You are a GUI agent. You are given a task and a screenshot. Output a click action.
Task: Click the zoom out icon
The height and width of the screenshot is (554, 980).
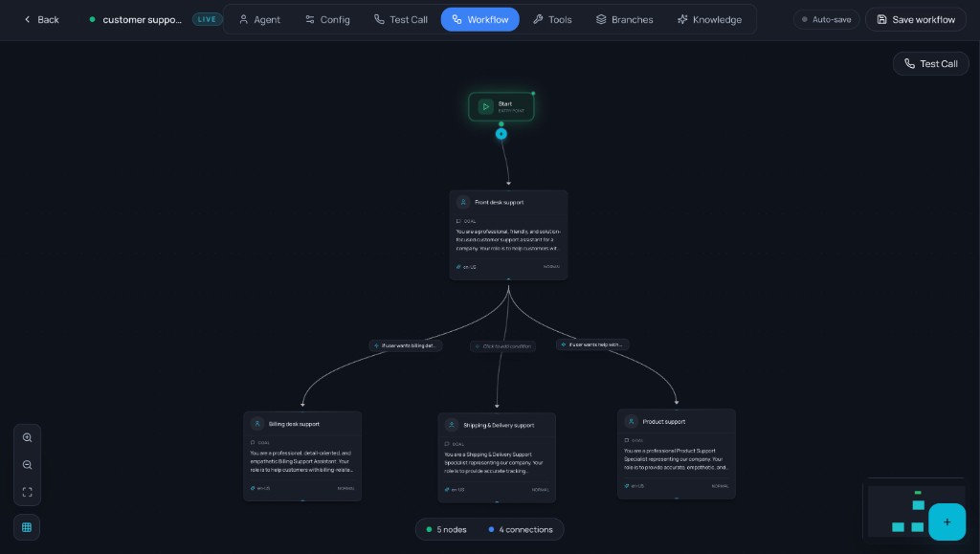[x=28, y=465]
